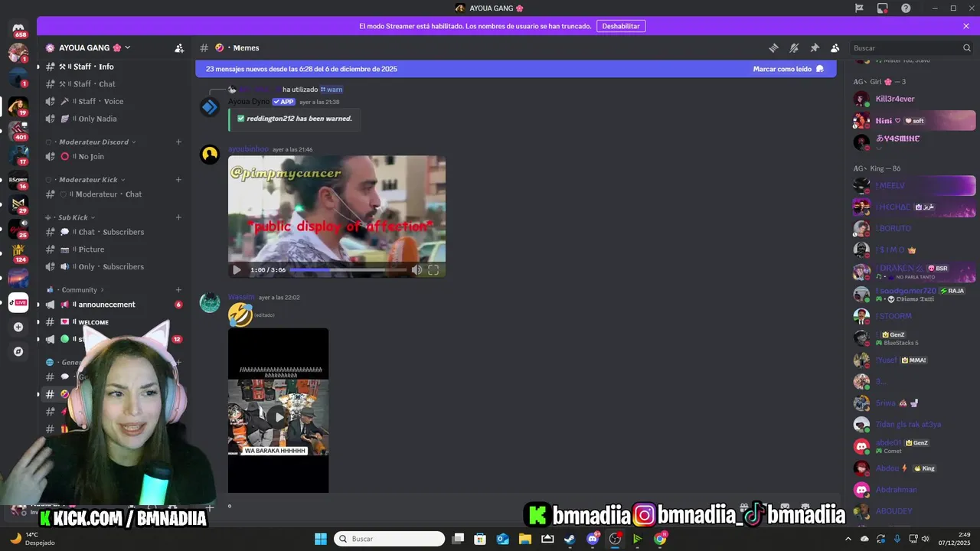Open the Threads icon in channel header
Screen dimensions: 980x551
[x=773, y=47]
